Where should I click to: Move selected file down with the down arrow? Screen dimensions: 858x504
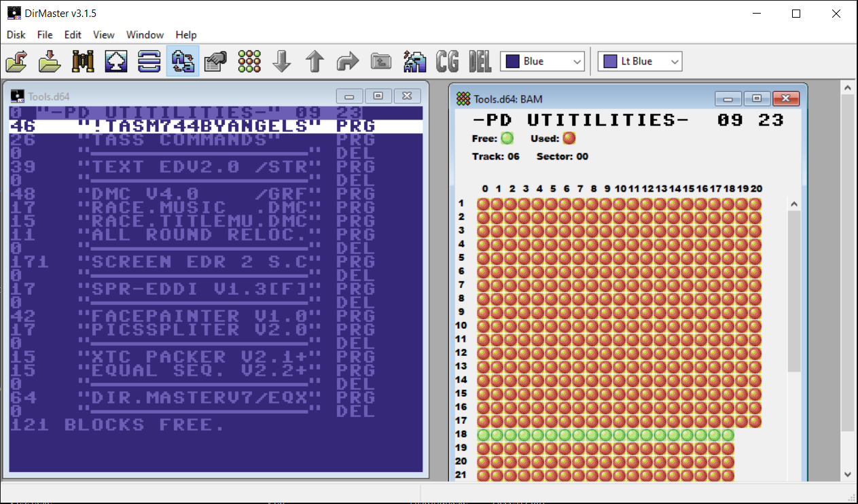pyautogui.click(x=282, y=60)
